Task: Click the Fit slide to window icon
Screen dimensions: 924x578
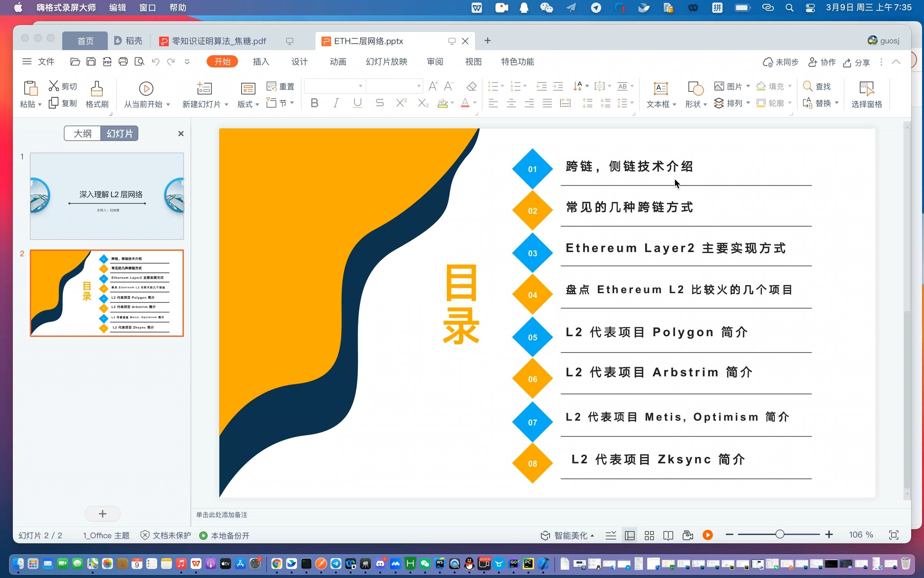Action: pyautogui.click(x=894, y=535)
